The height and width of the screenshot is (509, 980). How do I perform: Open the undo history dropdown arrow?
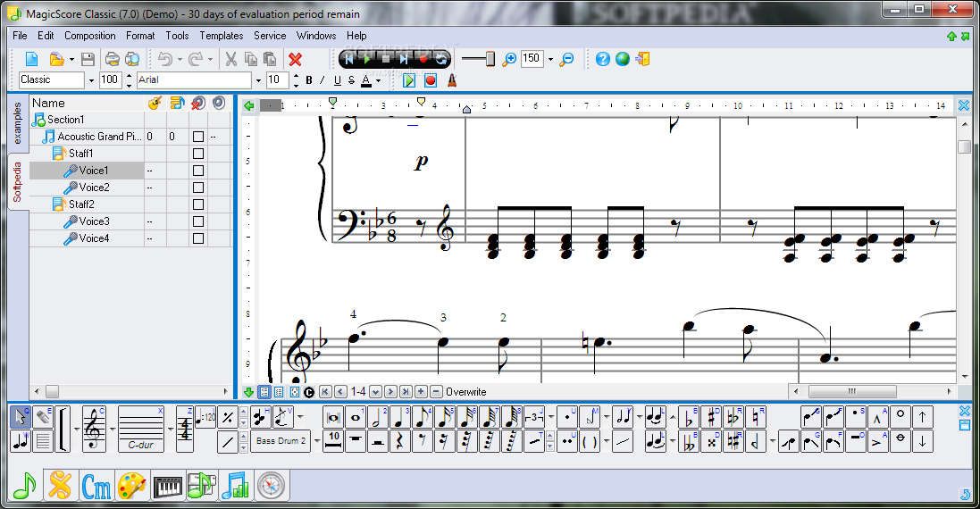[x=180, y=59]
